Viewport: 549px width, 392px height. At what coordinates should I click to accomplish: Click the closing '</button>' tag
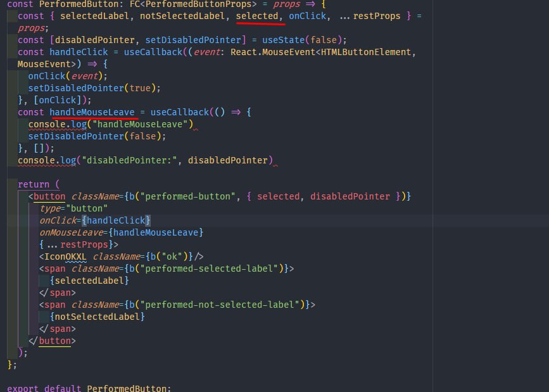pyautogui.click(x=52, y=341)
